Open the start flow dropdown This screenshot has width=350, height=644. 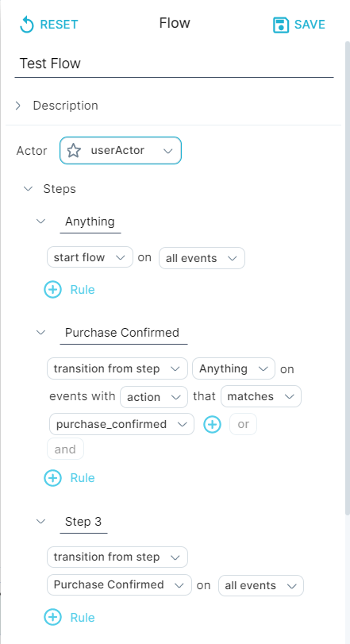[90, 257]
